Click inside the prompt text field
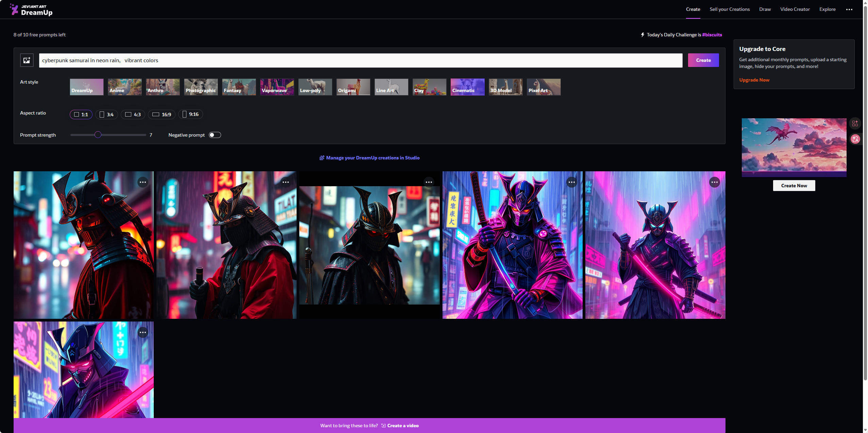 361,60
